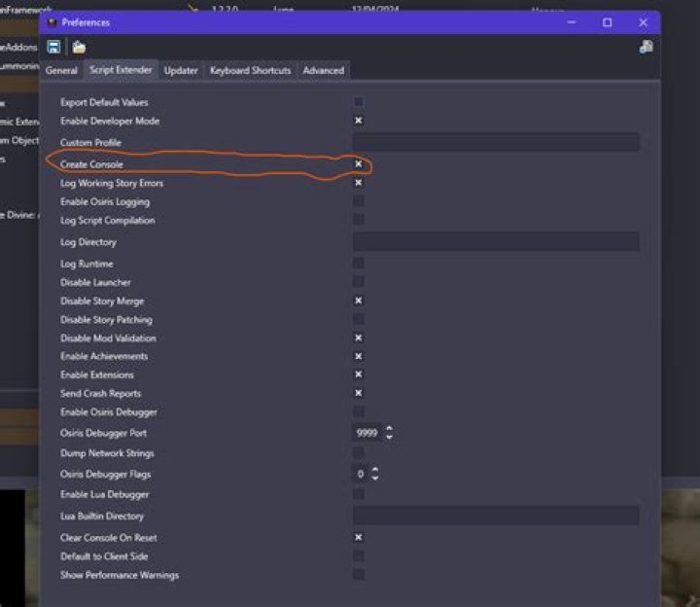The height and width of the screenshot is (607, 700).
Task: Toggle Enable Developer Mode checkbox
Action: [x=359, y=121]
